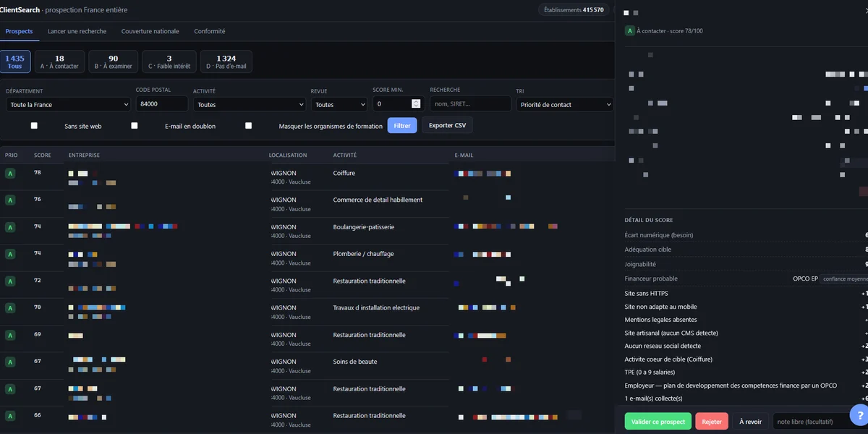This screenshot has height=434, width=868.
Task: Open the 'Couverture nationale' tab
Action: coord(150,32)
